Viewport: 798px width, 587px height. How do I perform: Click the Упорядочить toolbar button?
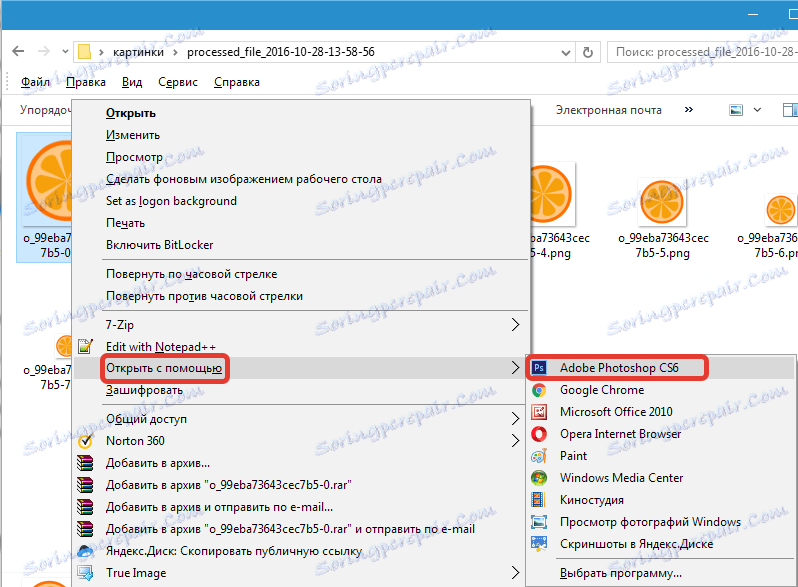45,110
